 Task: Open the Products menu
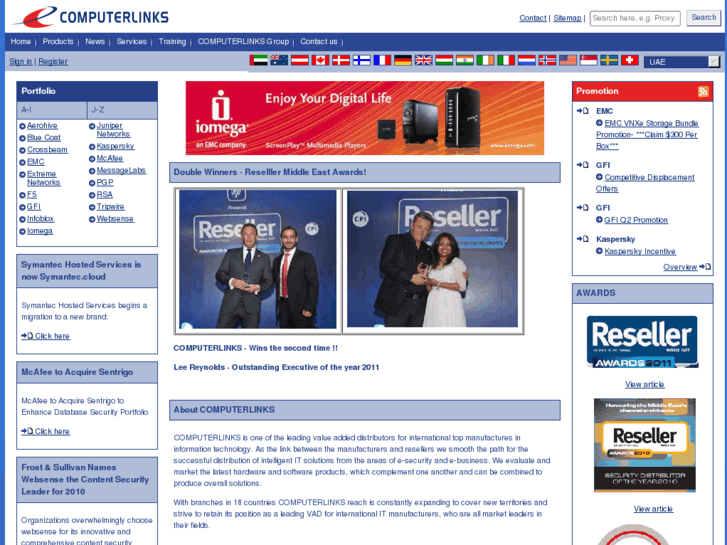(x=58, y=42)
